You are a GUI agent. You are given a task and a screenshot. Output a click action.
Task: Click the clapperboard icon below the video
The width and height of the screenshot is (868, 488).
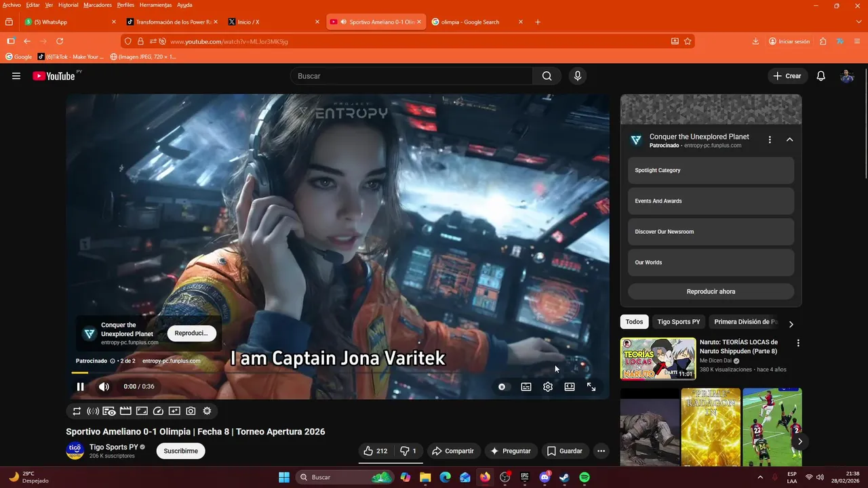tap(125, 411)
